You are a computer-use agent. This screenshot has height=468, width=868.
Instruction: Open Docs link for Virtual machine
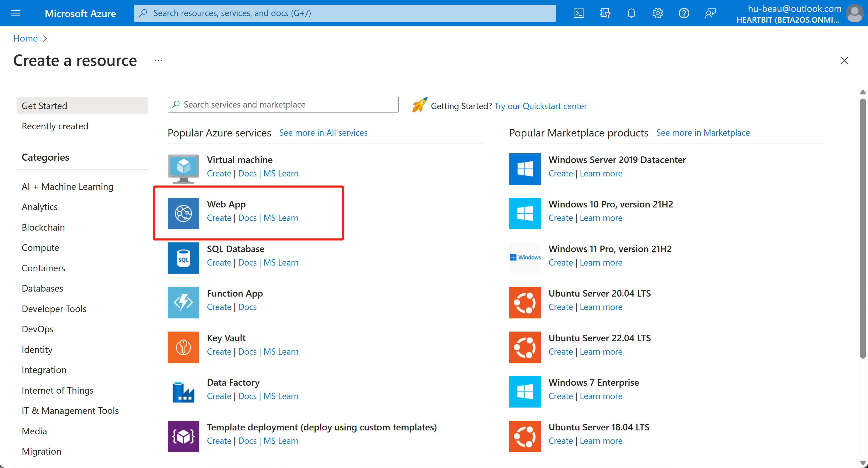point(247,173)
